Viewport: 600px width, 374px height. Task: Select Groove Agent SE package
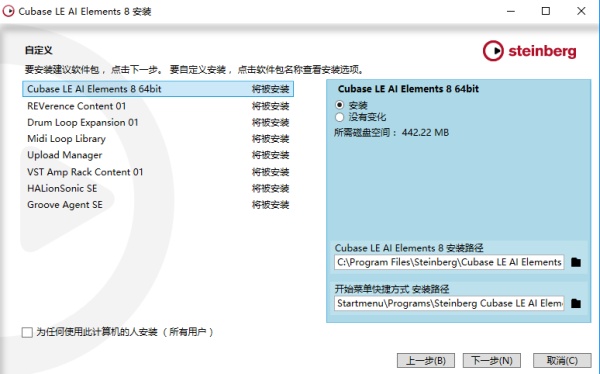click(158, 205)
